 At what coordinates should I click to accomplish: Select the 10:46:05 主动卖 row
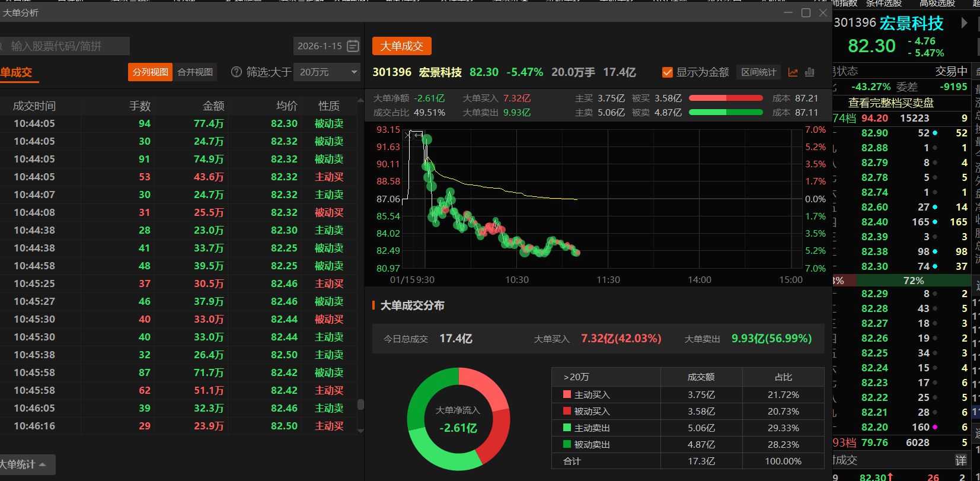click(x=178, y=408)
